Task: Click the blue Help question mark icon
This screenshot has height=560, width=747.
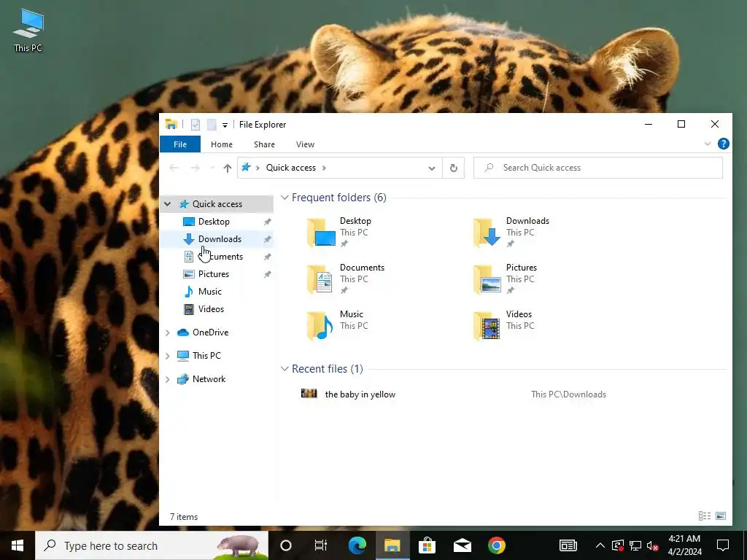Action: point(723,144)
